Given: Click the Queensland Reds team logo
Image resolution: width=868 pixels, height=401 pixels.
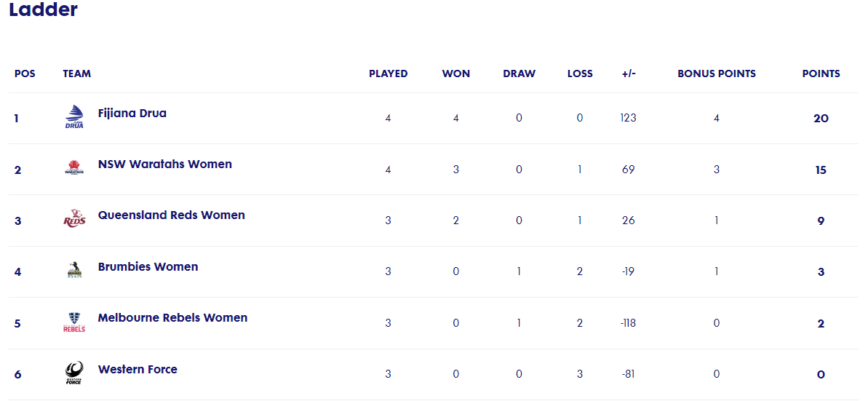Looking at the screenshot, I should click(74, 219).
